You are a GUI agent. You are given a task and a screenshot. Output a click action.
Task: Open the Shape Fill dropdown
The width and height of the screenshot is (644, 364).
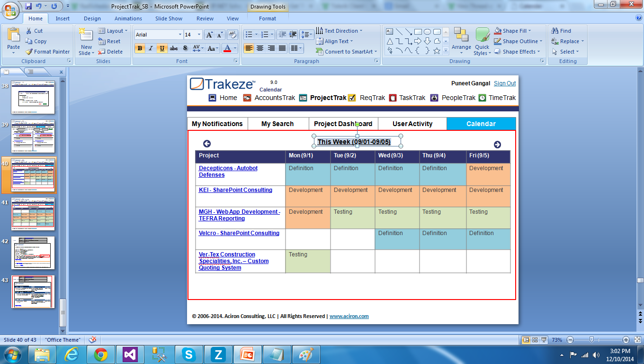pyautogui.click(x=512, y=31)
